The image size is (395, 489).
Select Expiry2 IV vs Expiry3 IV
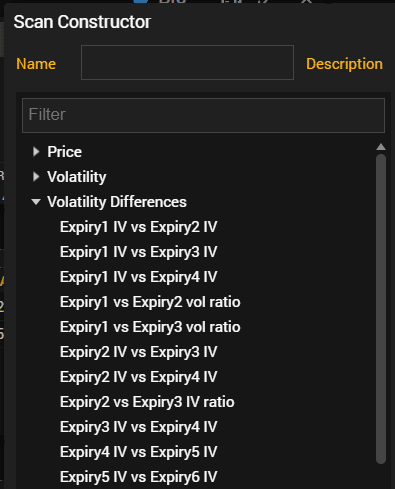coord(139,352)
